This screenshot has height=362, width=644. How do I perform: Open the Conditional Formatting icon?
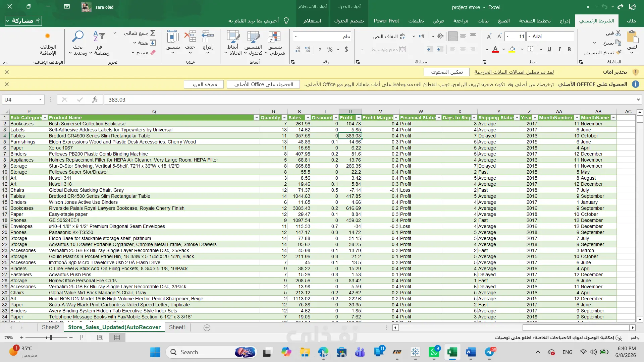[x=274, y=37]
